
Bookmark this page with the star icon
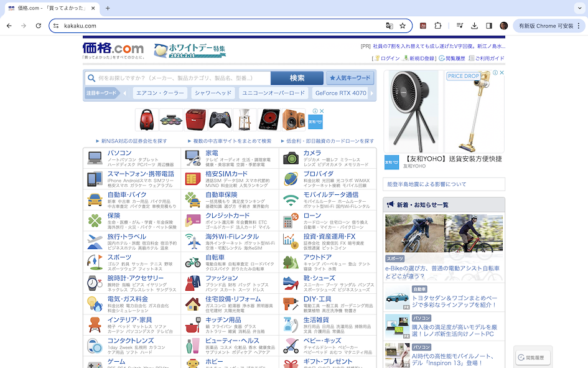[x=403, y=26]
